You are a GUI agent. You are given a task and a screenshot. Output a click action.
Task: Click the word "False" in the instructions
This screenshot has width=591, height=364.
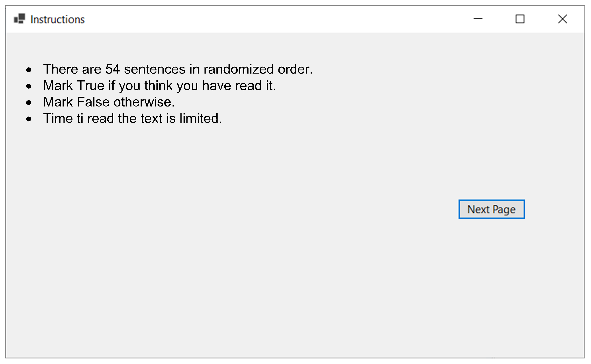pyautogui.click(x=93, y=102)
